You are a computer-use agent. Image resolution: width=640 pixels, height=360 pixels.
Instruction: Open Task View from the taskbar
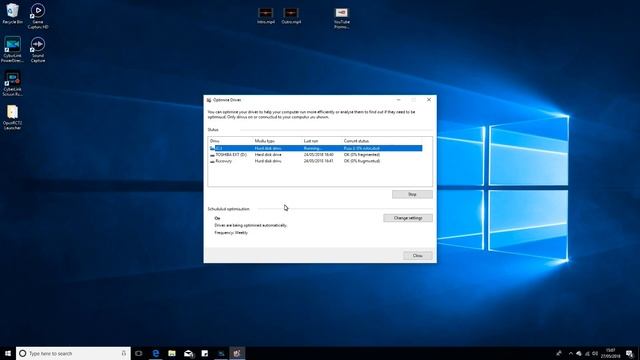coord(139,353)
